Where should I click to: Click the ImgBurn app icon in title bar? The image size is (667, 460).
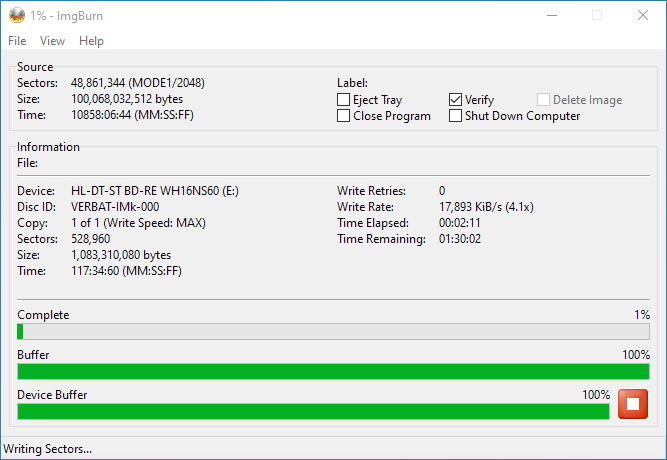click(17, 16)
